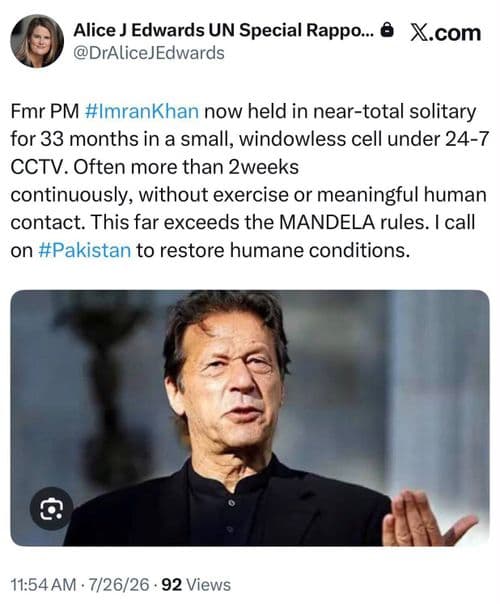This screenshot has height=604, width=500.
Task: Click the 11:54 AM timestamp
Action: 43,585
